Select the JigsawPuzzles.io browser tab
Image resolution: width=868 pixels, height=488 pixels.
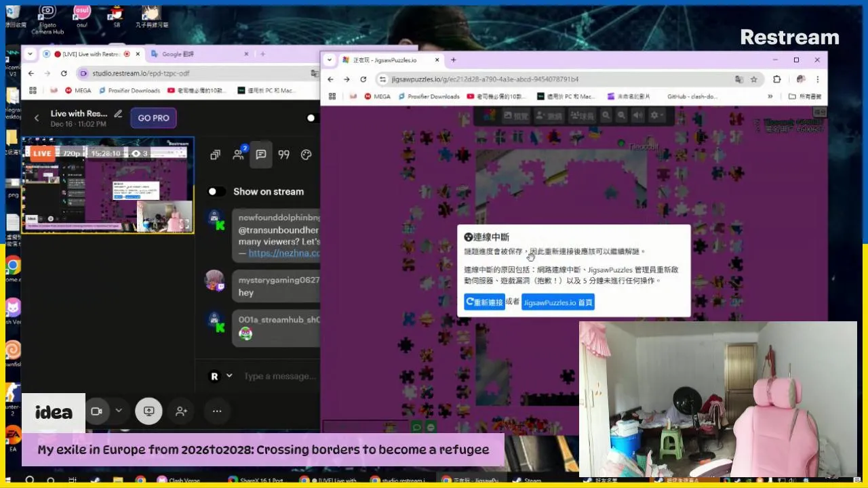tap(392, 60)
